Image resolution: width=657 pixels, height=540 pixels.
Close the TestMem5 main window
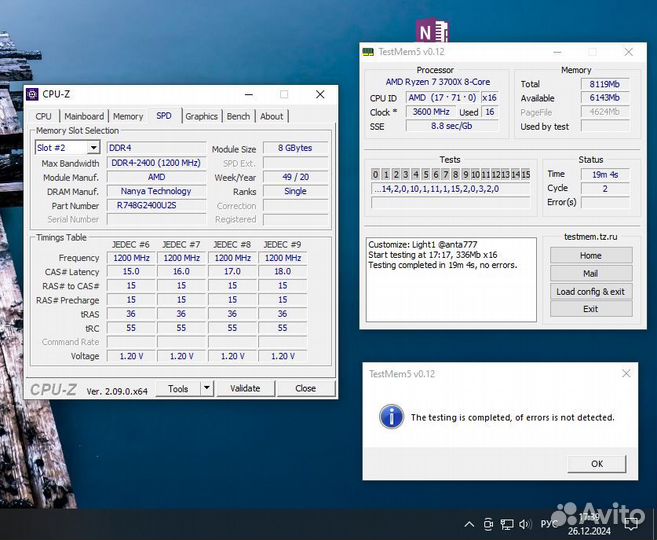click(x=629, y=52)
